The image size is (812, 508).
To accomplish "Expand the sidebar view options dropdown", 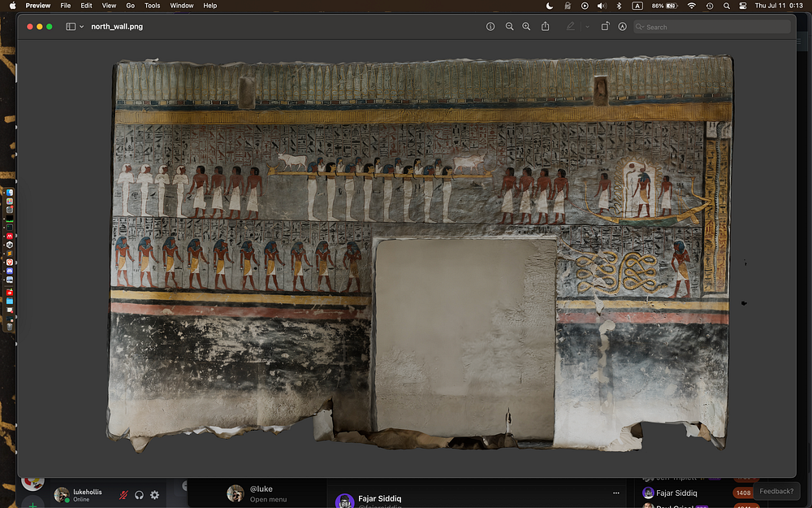I will click(x=81, y=27).
